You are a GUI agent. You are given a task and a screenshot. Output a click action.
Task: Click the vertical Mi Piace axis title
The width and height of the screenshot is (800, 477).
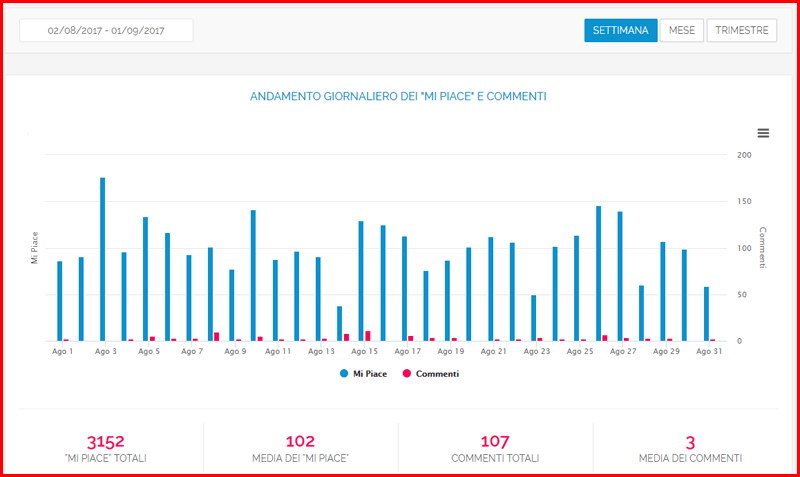(x=35, y=248)
